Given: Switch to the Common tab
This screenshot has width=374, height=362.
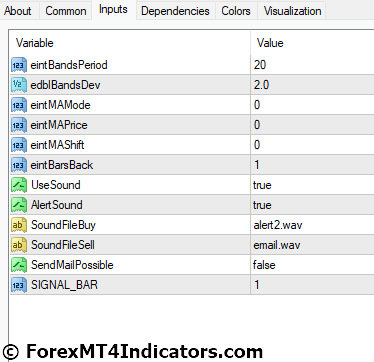Looking at the screenshot, I should (66, 11).
